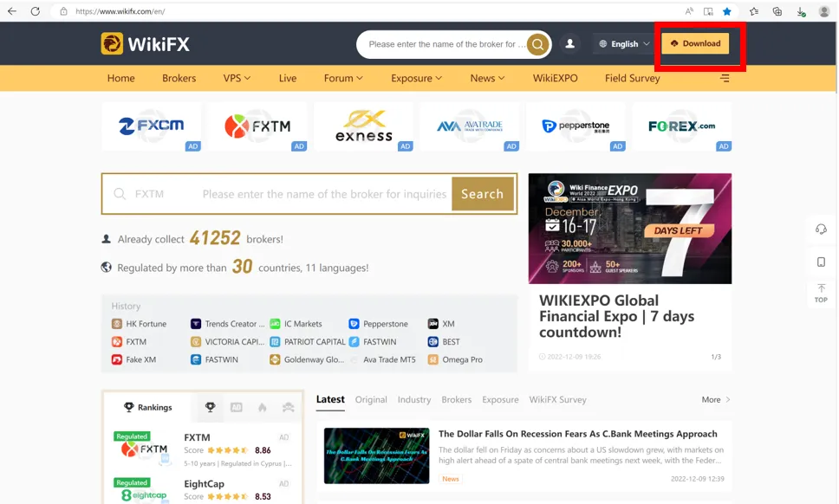Switch to the Industry news tab
Image resolution: width=839 pixels, height=504 pixels.
pos(414,399)
